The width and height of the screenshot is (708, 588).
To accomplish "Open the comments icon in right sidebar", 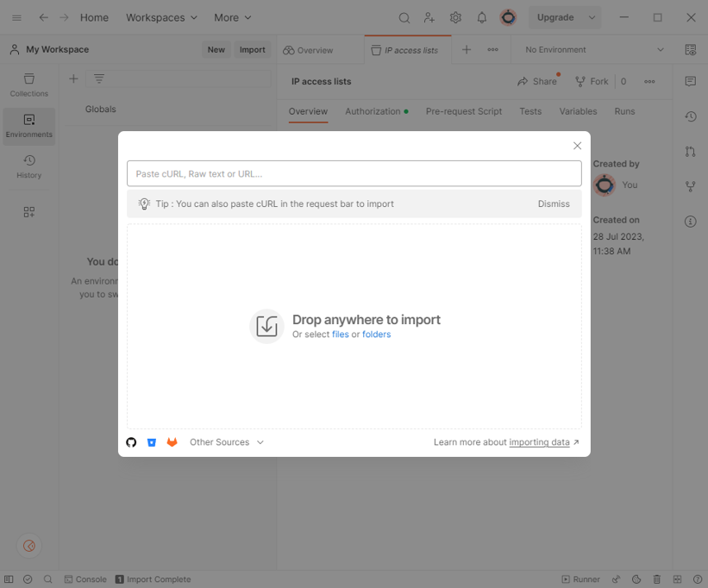I will (x=690, y=81).
